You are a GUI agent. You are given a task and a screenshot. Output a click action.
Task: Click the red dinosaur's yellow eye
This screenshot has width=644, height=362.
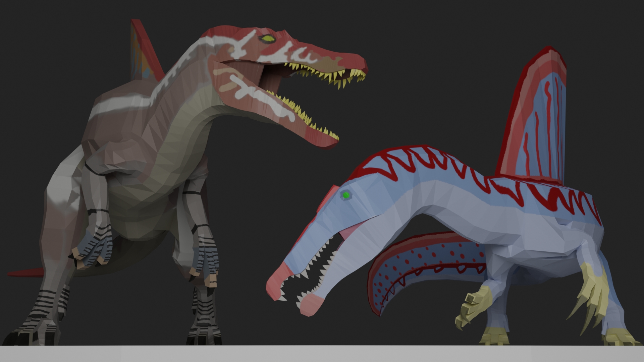click(268, 39)
